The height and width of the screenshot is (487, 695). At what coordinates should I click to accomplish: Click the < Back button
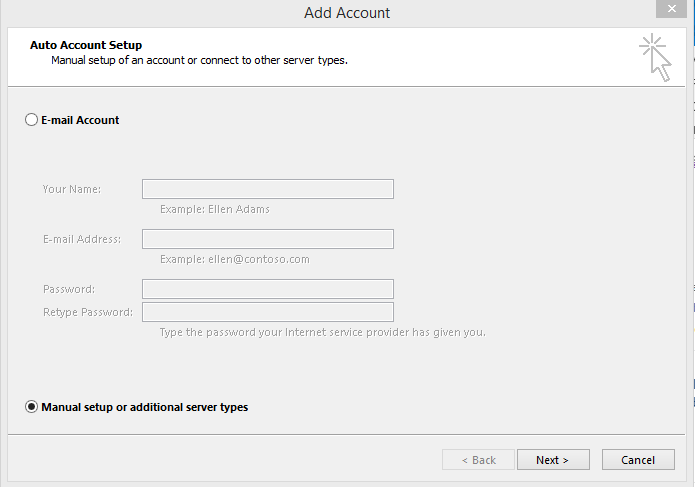point(479,460)
